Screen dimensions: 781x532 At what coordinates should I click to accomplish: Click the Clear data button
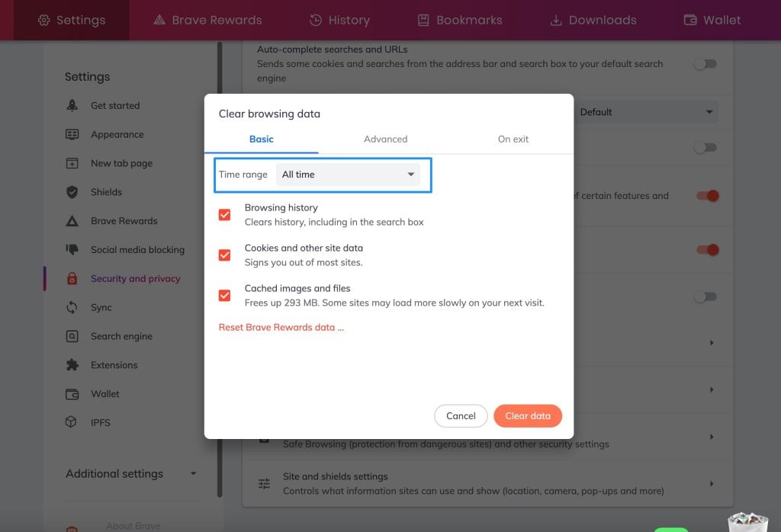pyautogui.click(x=528, y=415)
